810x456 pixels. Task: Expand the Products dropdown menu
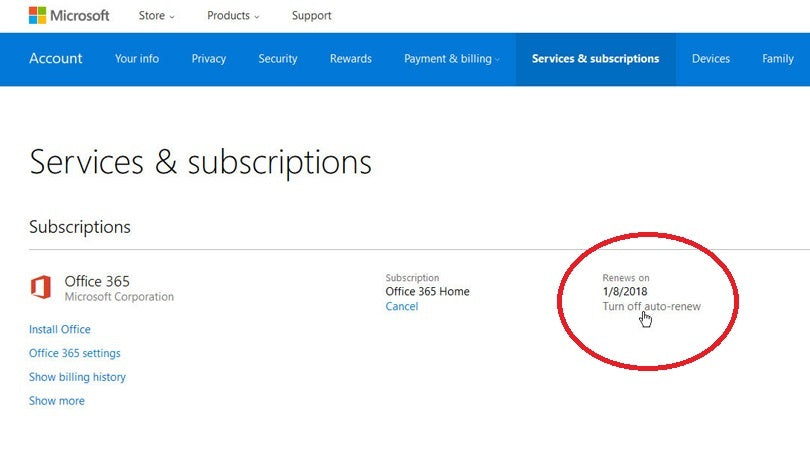(x=233, y=16)
